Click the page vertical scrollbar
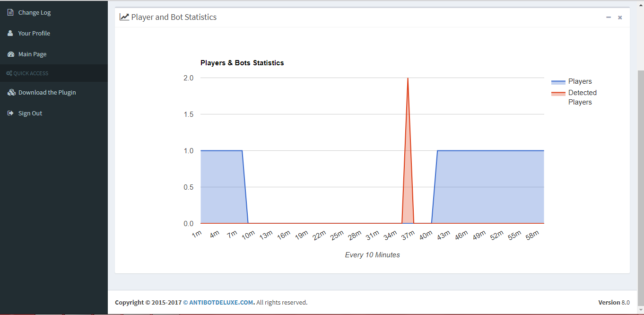 (641, 188)
